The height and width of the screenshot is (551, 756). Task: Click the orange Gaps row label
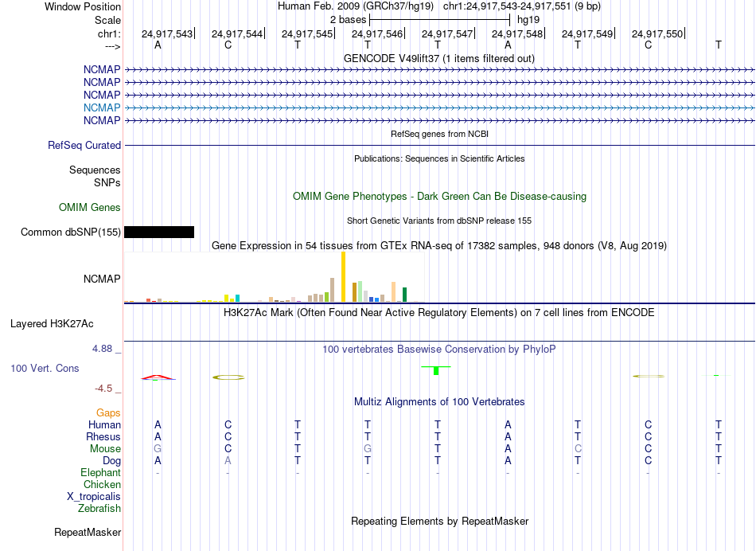tap(108, 412)
